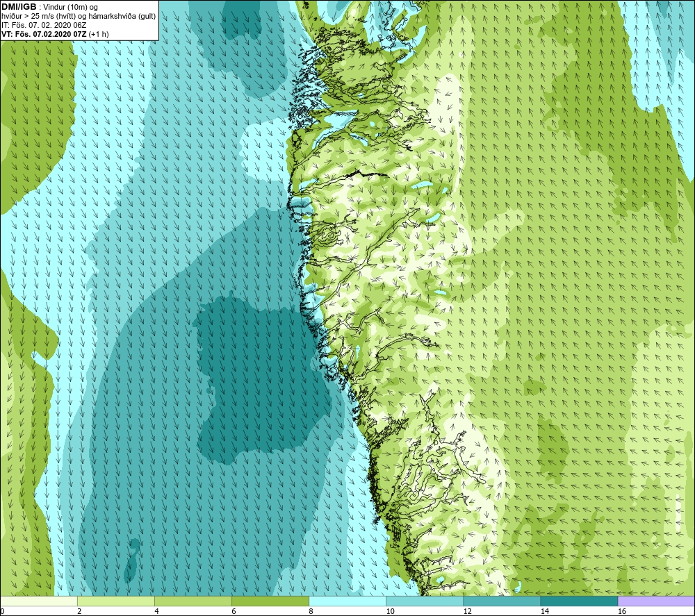Click the 4–6 m/s green legend swatch
695x616 pixels.
193,601
